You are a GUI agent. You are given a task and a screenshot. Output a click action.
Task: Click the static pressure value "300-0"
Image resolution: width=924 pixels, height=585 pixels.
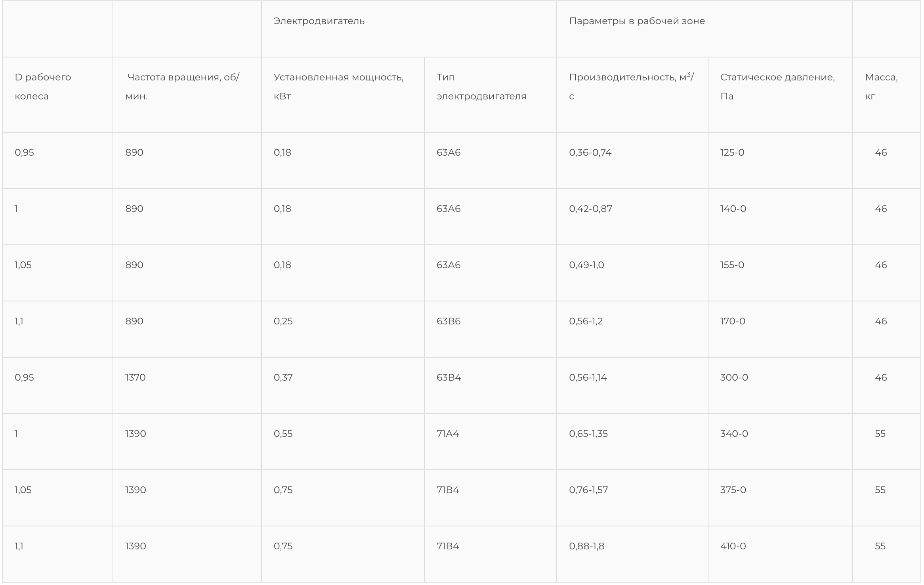point(734,377)
